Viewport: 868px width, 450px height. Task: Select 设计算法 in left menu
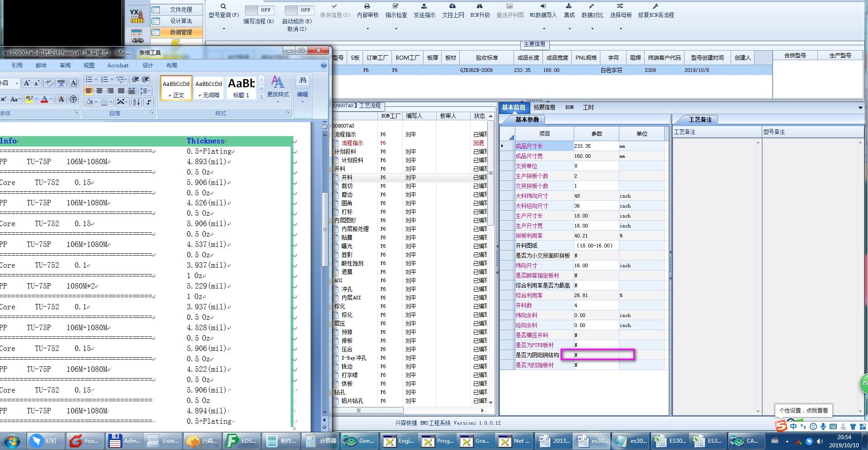[x=176, y=21]
